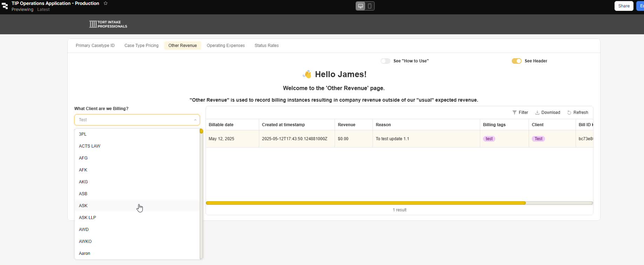The image size is (644, 265).
Task: Star the TIP Operations Application
Action: click(106, 3)
